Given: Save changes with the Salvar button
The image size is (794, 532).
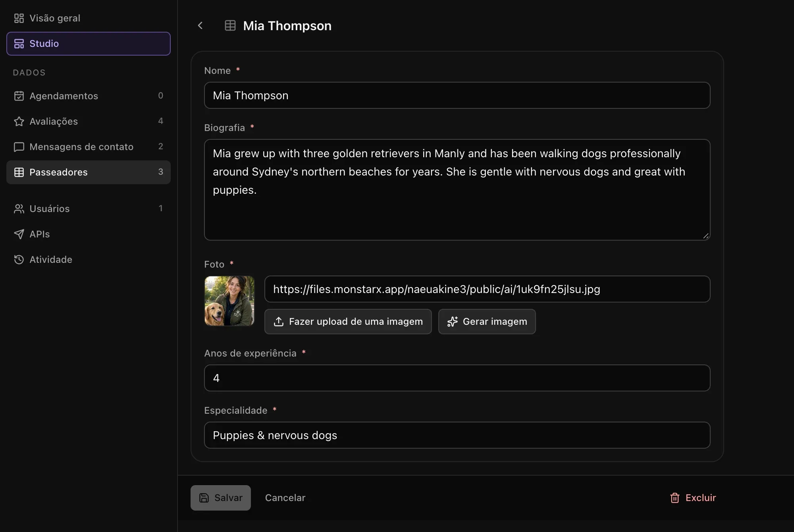Looking at the screenshot, I should 221,498.
